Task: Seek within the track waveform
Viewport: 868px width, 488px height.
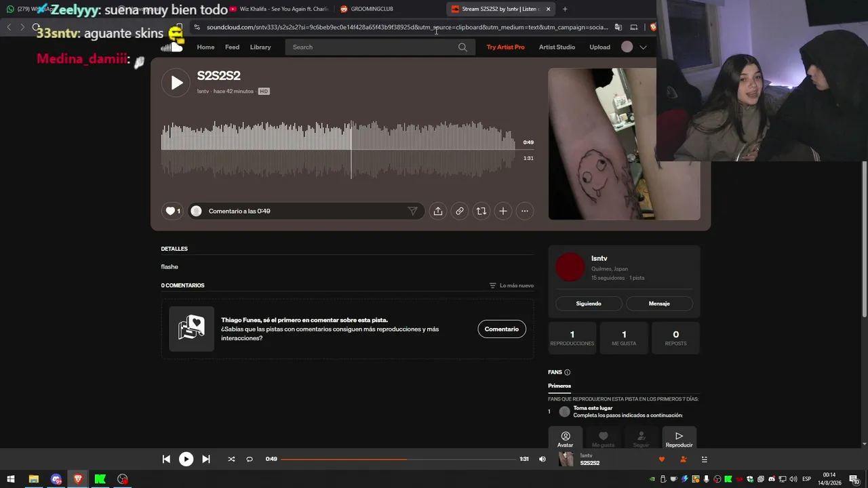Action: (338, 150)
